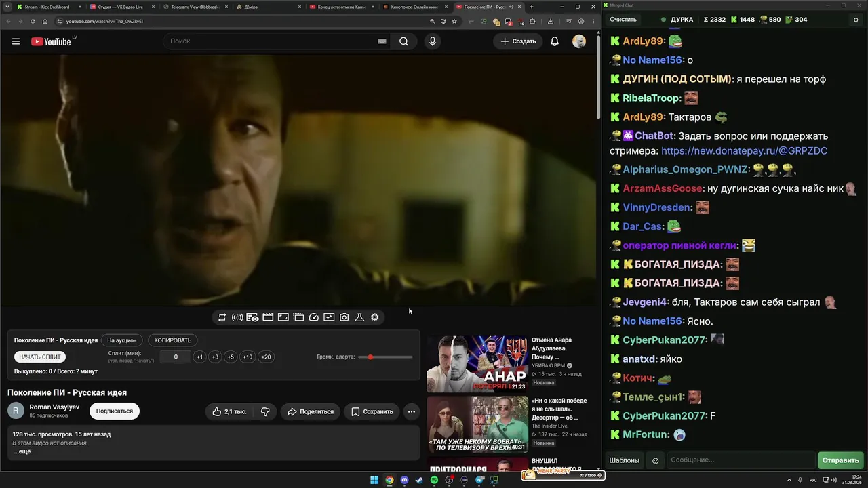Switch to the Stream - Kick Dashboard tab

(49, 7)
